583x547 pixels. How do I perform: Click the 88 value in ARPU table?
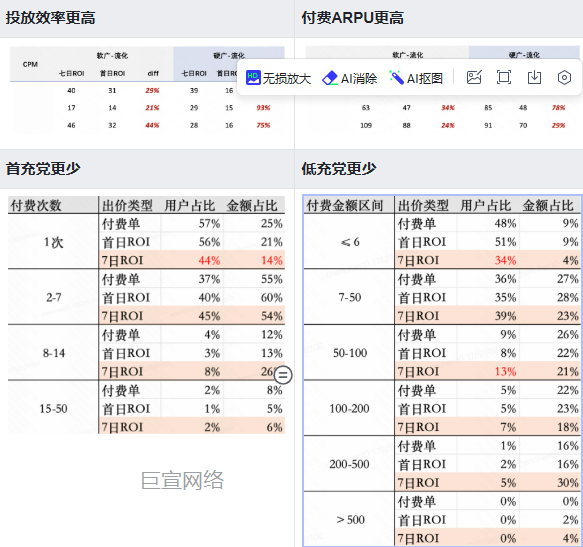click(406, 125)
